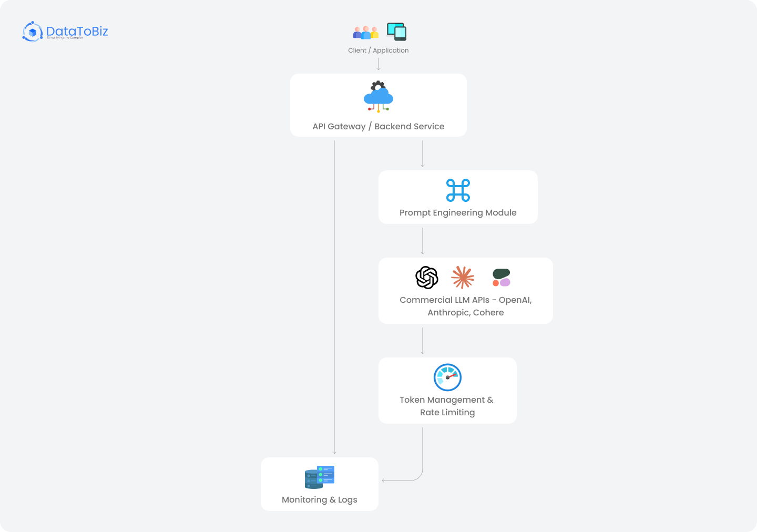
Task: Click the Monitoring & Logs card
Action: click(x=319, y=484)
